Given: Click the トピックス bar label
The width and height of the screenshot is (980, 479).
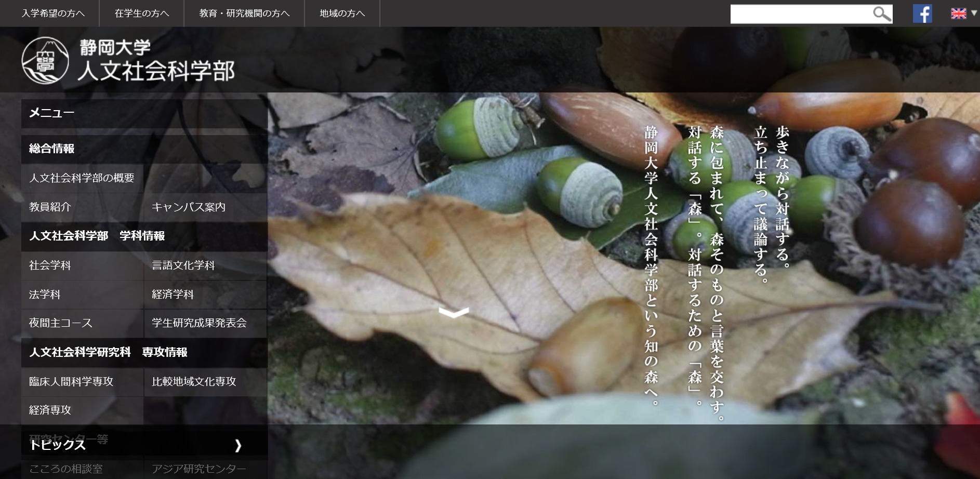Looking at the screenshot, I should (58, 445).
